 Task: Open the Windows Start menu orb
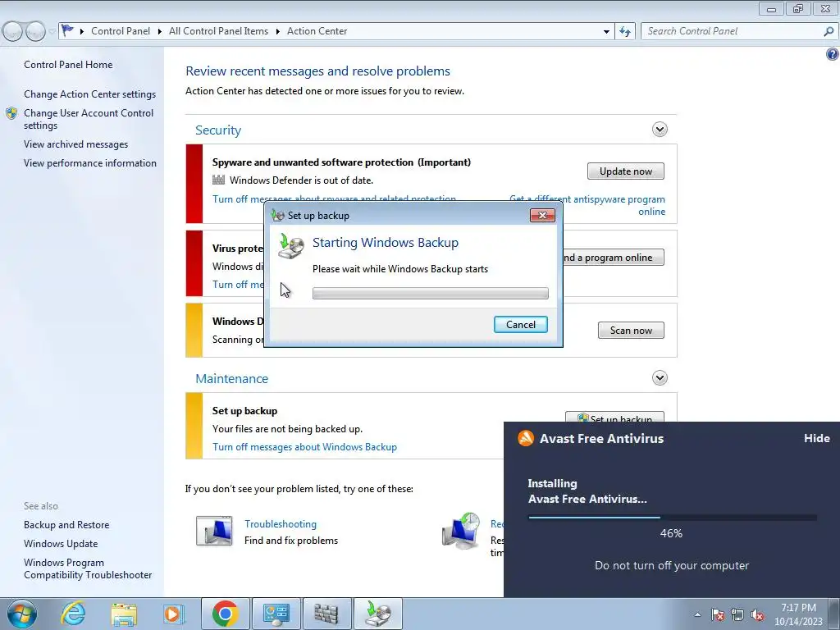(22, 614)
